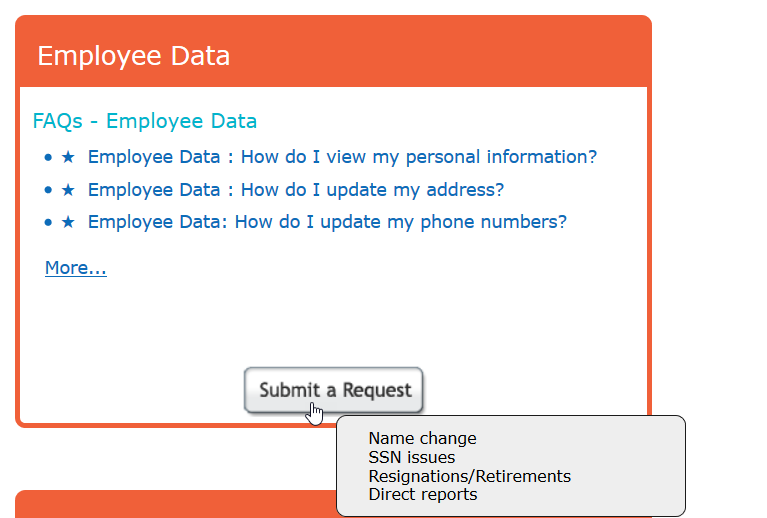Click "SSN issues" in the tooltip popup

click(x=411, y=457)
